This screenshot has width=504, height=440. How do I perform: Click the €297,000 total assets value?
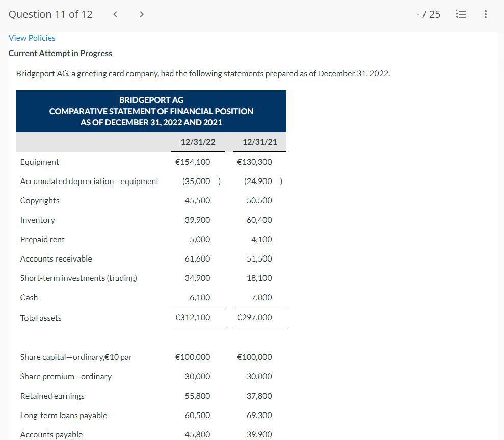point(254,318)
